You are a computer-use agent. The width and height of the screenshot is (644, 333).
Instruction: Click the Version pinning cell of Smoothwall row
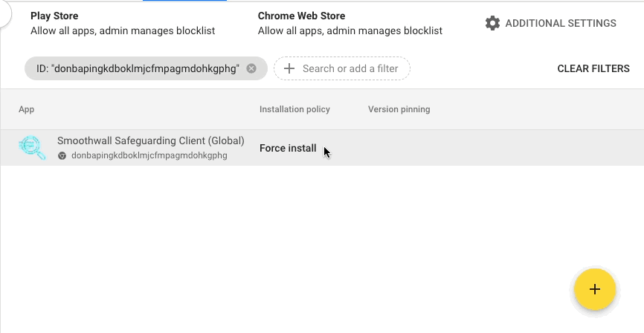pyautogui.click(x=399, y=148)
